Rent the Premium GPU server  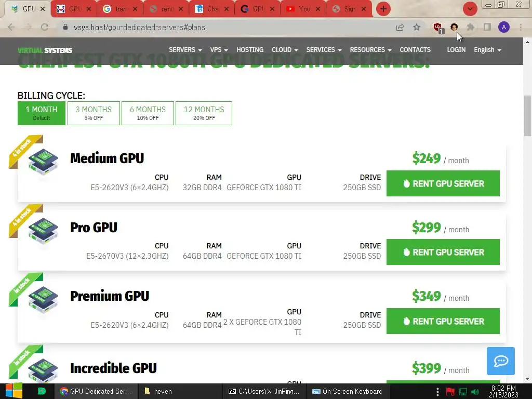[x=443, y=321]
